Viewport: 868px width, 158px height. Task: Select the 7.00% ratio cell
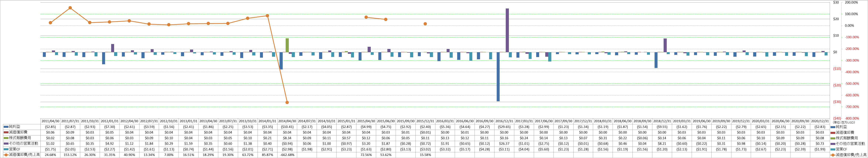point(169,155)
